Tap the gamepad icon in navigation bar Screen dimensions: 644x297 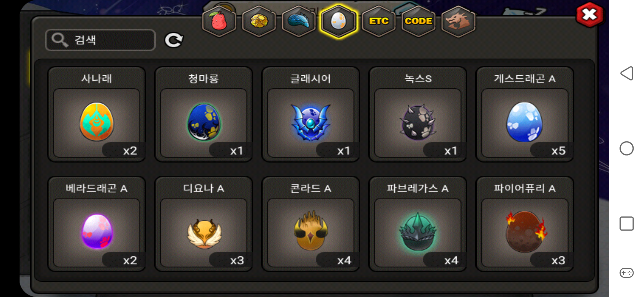[x=627, y=273]
